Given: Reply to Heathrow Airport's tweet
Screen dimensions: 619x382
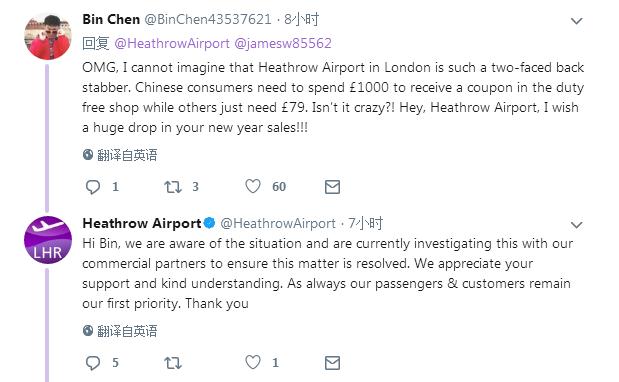Looking at the screenshot, I should (93, 363).
